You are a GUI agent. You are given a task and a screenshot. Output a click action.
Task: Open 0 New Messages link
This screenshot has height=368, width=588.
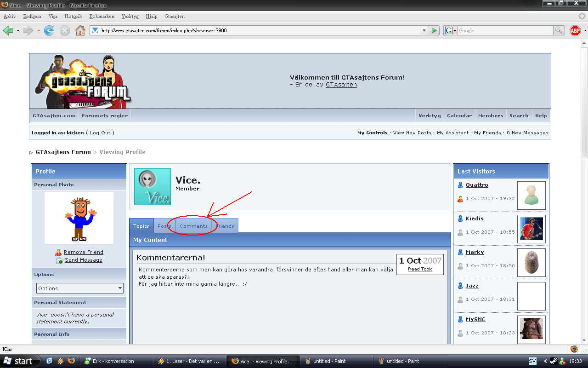[527, 133]
